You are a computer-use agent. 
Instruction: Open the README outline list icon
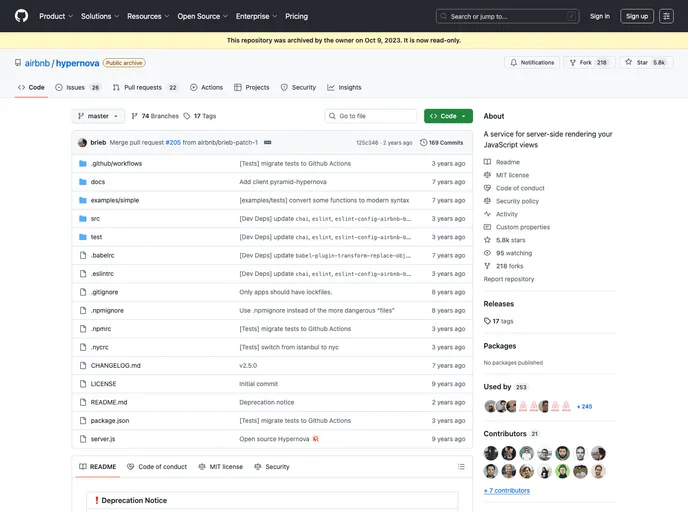pos(461,467)
